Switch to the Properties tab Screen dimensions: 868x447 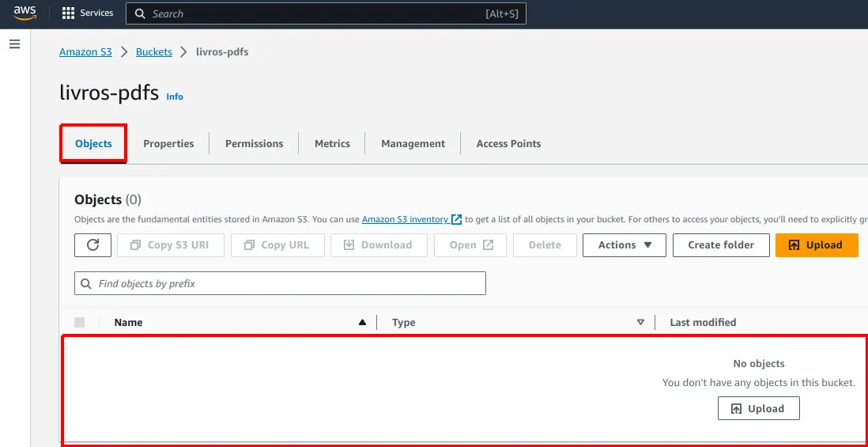point(168,143)
